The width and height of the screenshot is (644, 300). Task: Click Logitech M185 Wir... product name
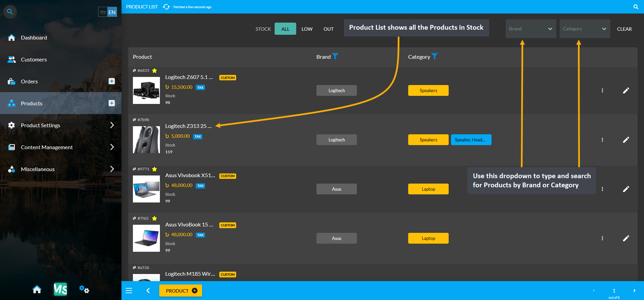(x=190, y=274)
